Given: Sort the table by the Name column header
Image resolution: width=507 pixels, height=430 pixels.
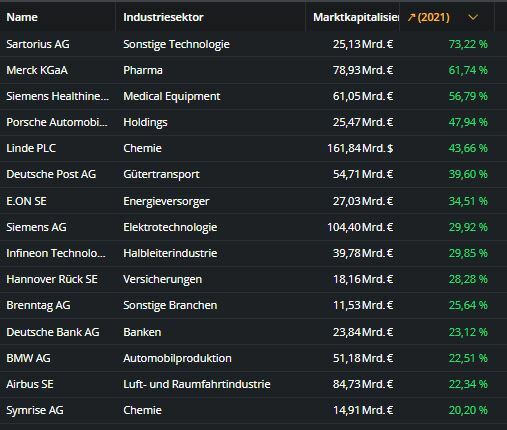Looking at the screenshot, I should pyautogui.click(x=22, y=17).
